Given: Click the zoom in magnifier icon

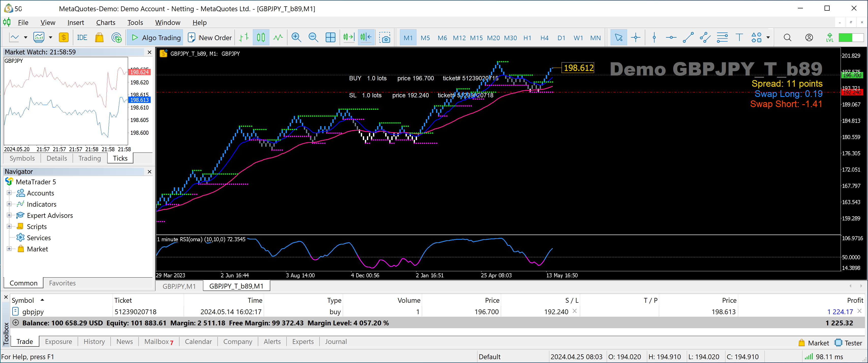Looking at the screenshot, I should tap(296, 37).
